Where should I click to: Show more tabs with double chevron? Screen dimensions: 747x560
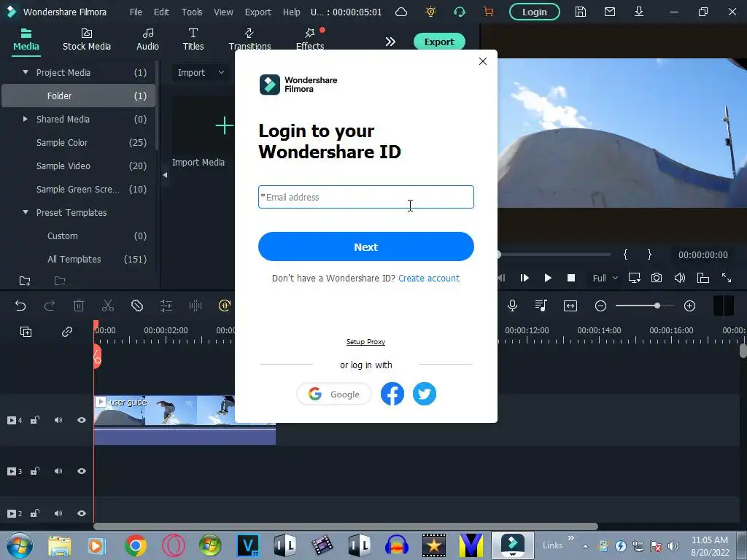(390, 42)
